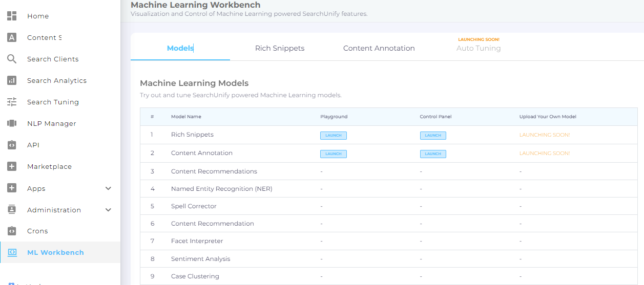Select the ML Workbench sidebar icon
This screenshot has width=644, height=285.
[x=12, y=252]
